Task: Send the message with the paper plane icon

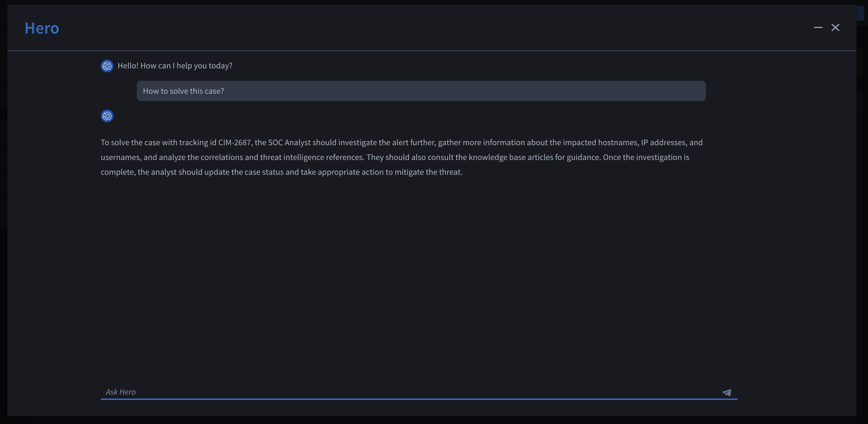Action: [727, 392]
